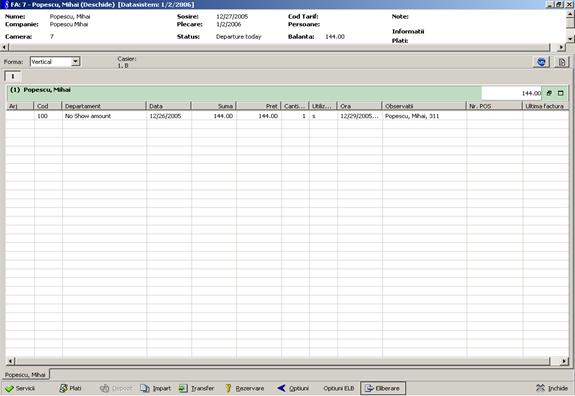Click the blue globe refresh icon
This screenshot has width=575, height=396.
[x=541, y=62]
